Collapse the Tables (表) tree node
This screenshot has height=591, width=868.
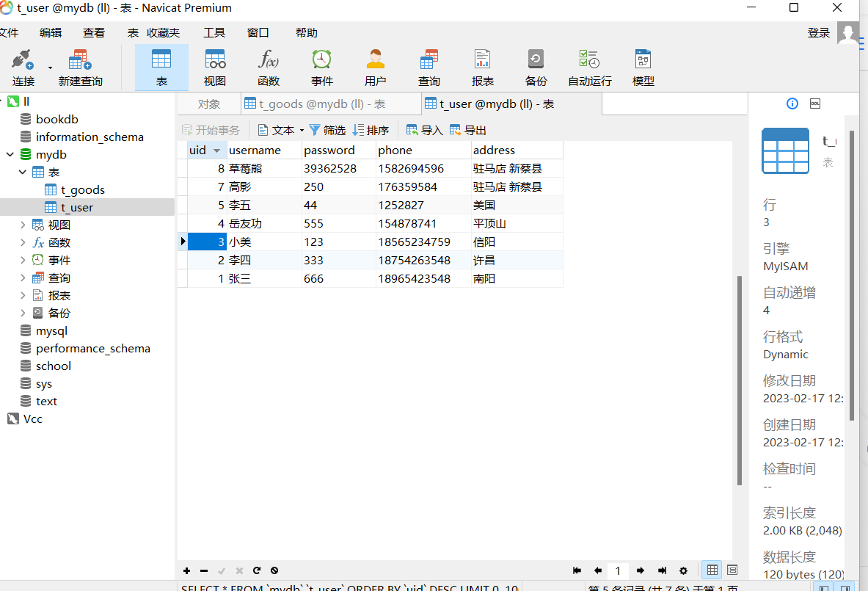(x=23, y=173)
